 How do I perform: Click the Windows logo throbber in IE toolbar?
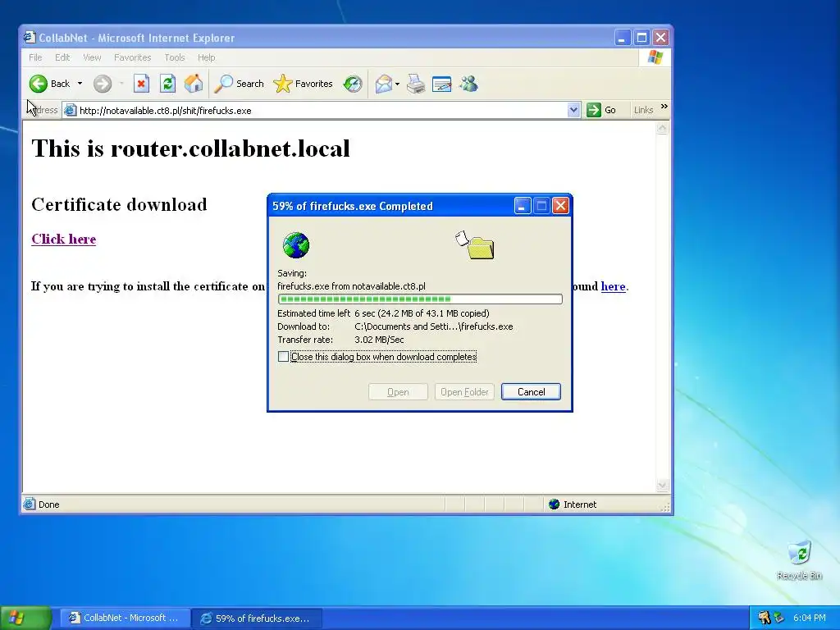[655, 57]
